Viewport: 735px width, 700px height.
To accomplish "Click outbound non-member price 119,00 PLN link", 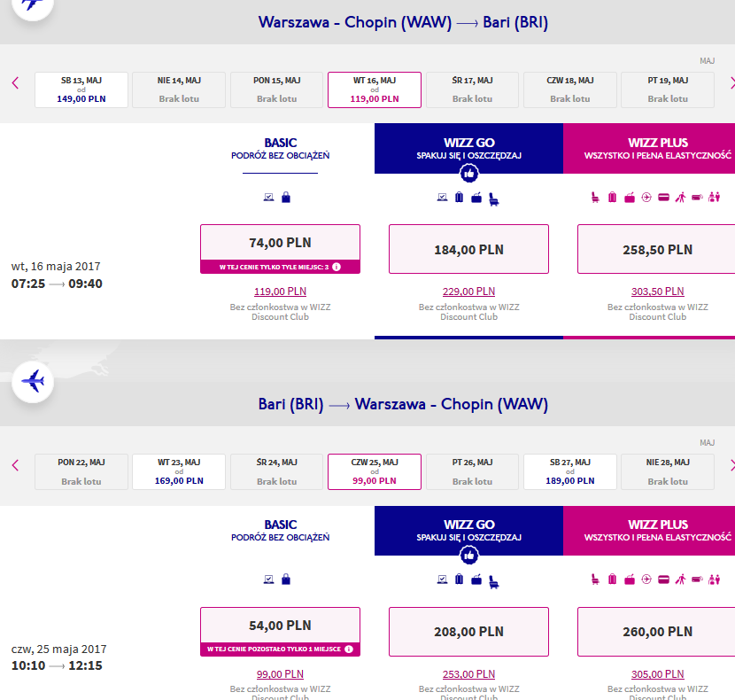I will (x=281, y=292).
